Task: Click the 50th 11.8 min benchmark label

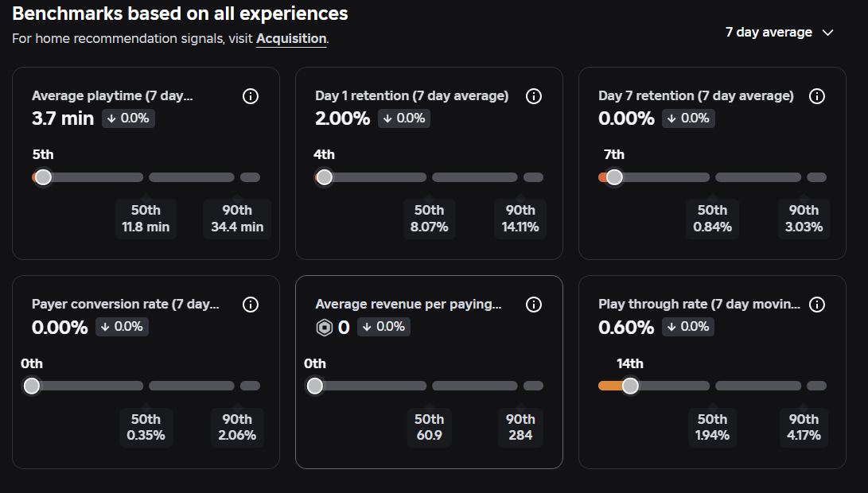Action: pyautogui.click(x=146, y=219)
